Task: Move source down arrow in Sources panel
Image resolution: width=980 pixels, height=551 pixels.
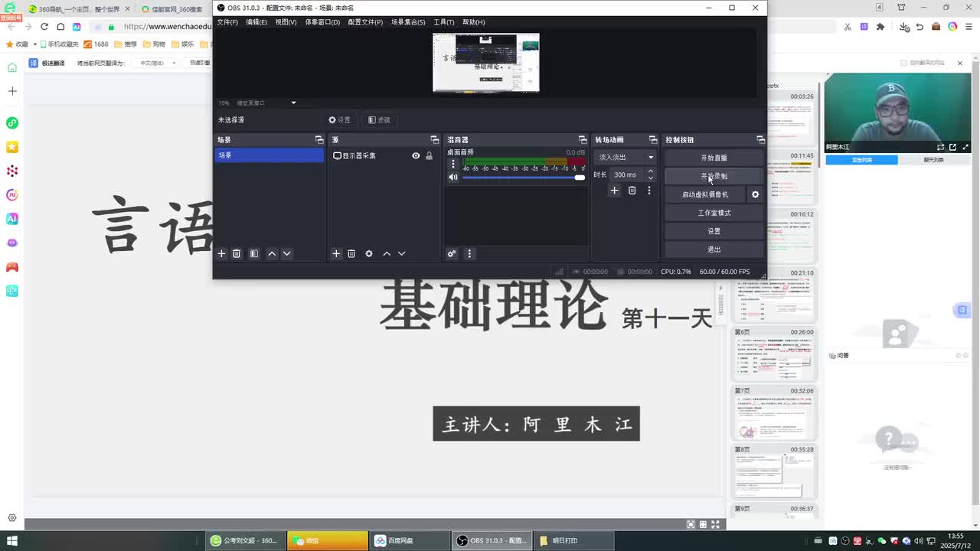Action: [402, 253]
